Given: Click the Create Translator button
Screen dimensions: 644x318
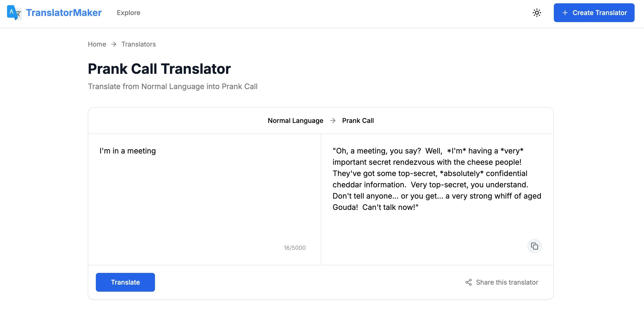Looking at the screenshot, I should coord(594,13).
